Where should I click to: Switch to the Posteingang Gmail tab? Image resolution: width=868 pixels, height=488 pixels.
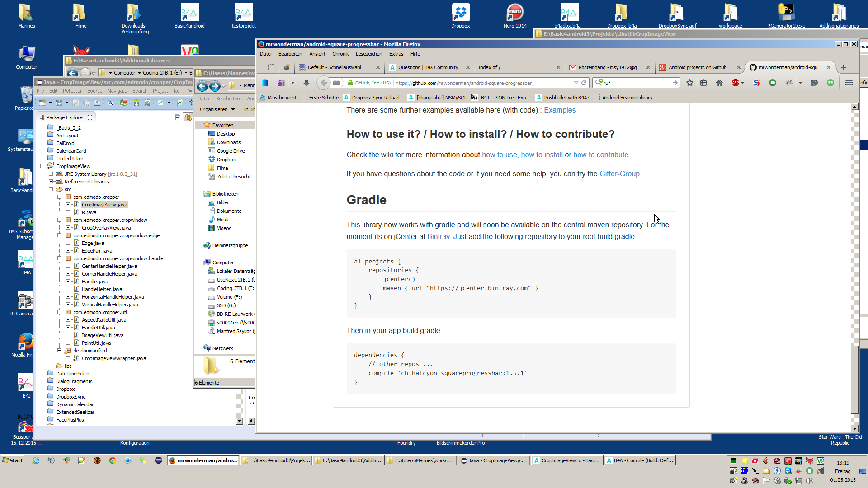609,67
